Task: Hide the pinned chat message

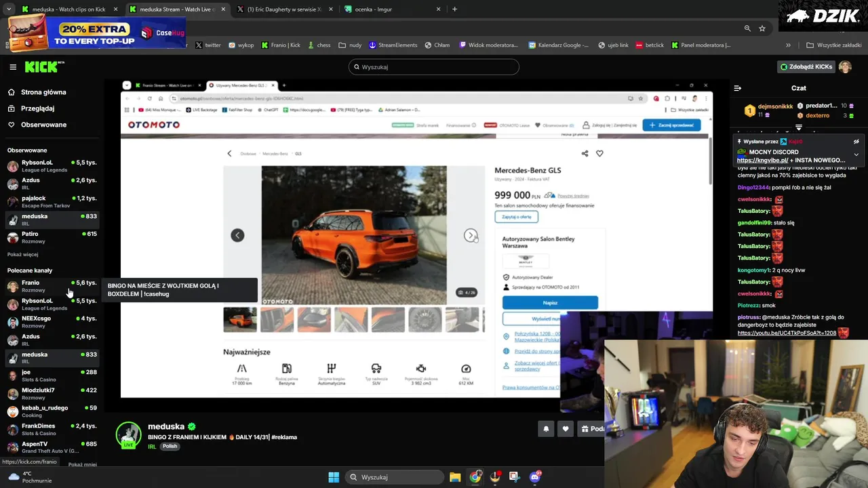Action: [856, 142]
